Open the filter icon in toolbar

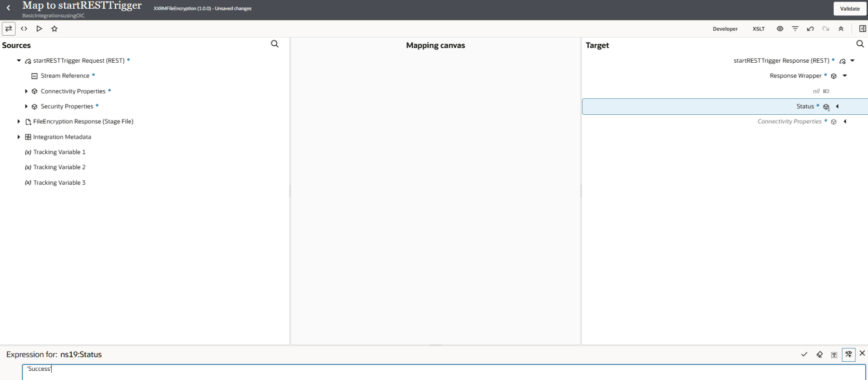point(795,29)
